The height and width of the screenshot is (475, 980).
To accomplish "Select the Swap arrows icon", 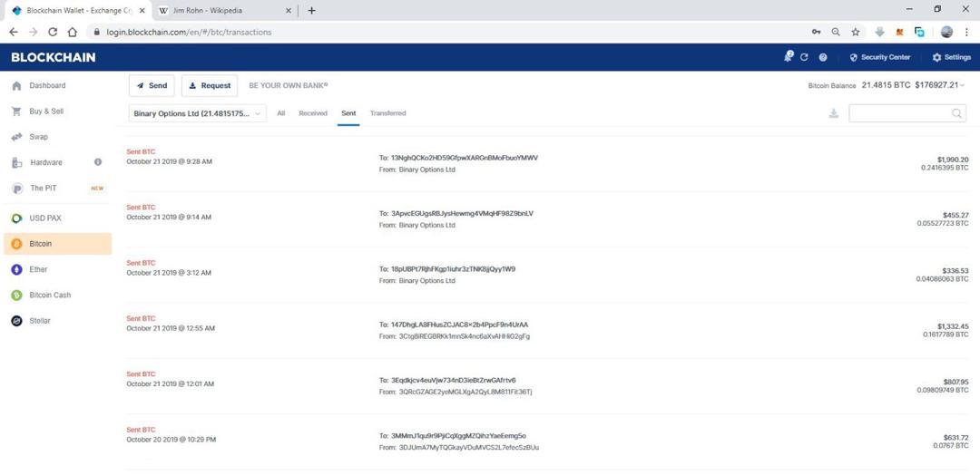I will pos(17,137).
